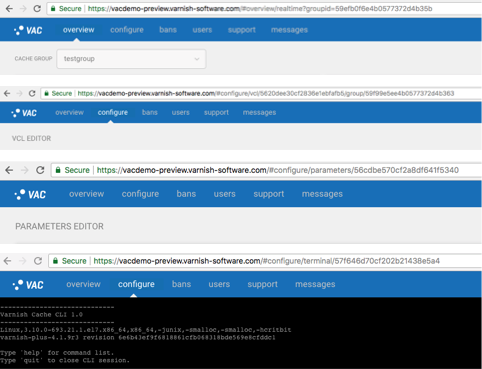Go to support above PARAMETERS EDITOR

[x=269, y=194]
